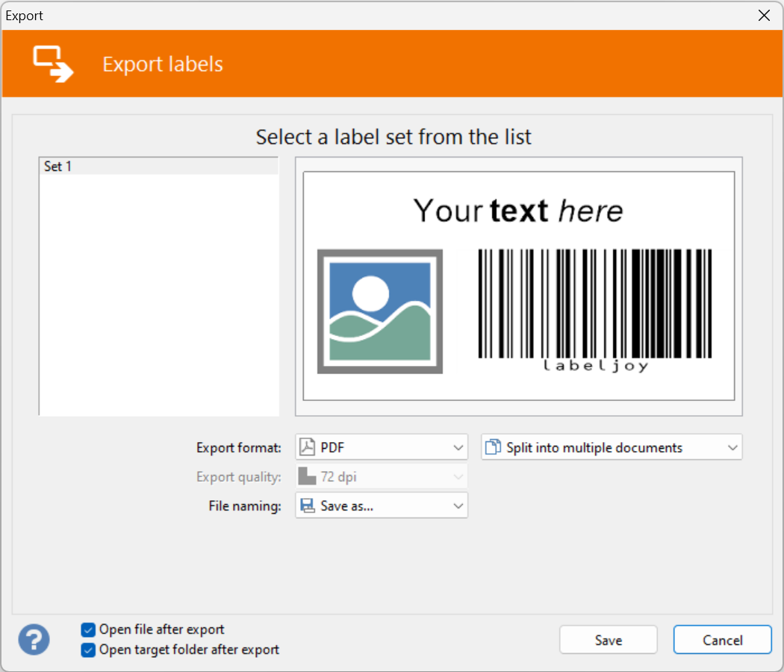Viewport: 784px width, 672px height.
Task: Expand the Export format dropdown arrow
Action: pyautogui.click(x=458, y=448)
